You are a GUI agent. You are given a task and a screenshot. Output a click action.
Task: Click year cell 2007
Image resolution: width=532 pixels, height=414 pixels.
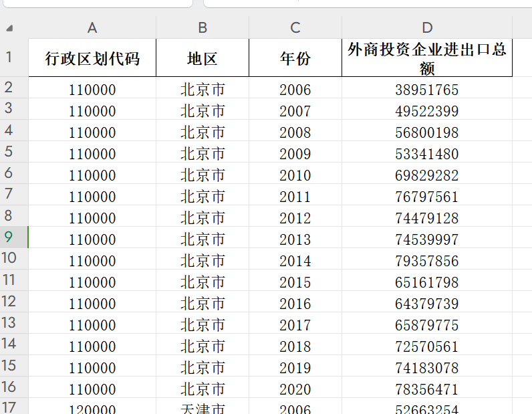(x=295, y=109)
